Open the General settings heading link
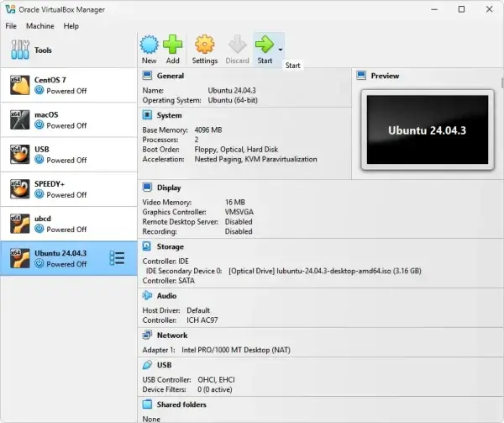This screenshot has width=504, height=423. coord(171,76)
